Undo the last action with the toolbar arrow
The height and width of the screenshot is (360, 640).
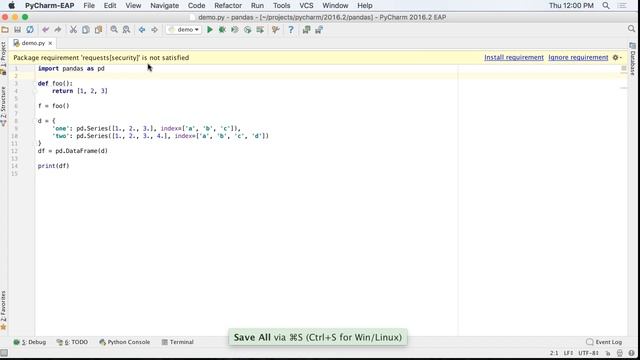click(45, 30)
